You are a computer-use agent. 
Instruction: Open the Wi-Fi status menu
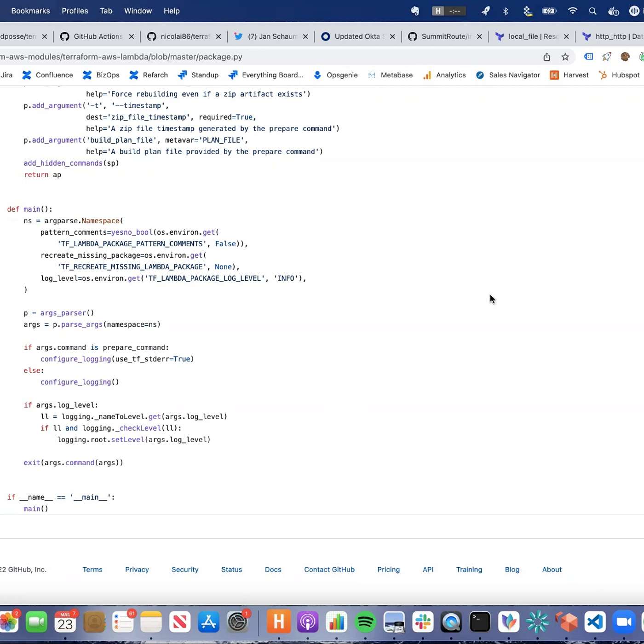[x=572, y=11]
